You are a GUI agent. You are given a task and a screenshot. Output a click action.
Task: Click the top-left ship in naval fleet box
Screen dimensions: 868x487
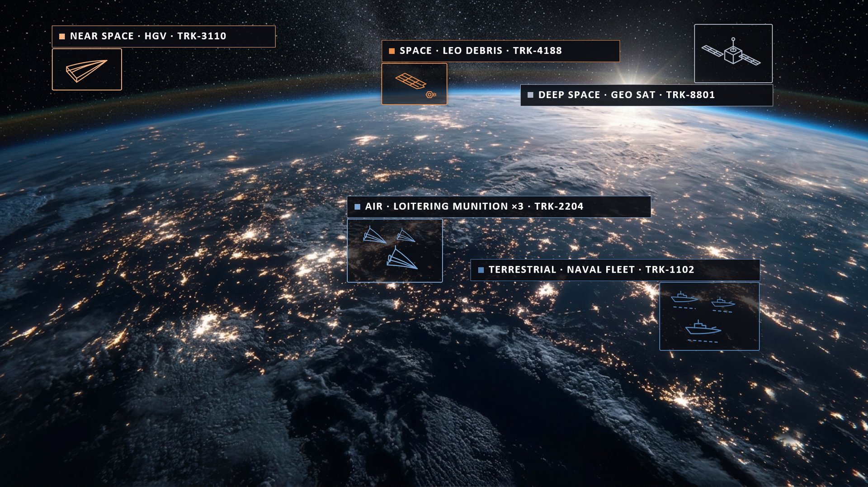[684, 300]
